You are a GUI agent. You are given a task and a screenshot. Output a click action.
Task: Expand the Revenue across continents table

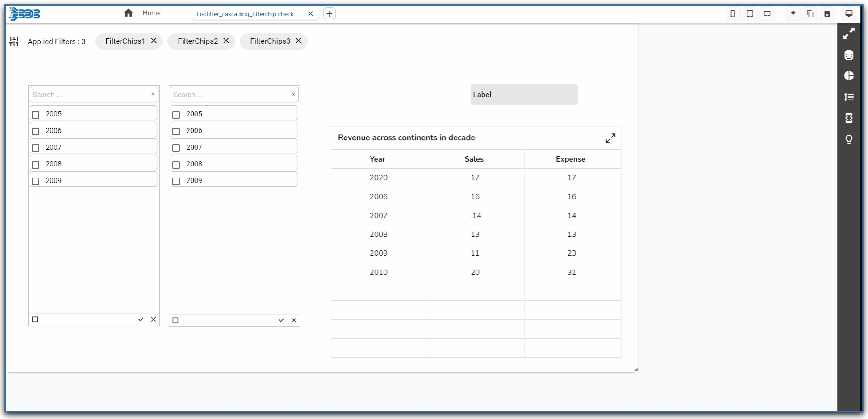click(x=610, y=138)
